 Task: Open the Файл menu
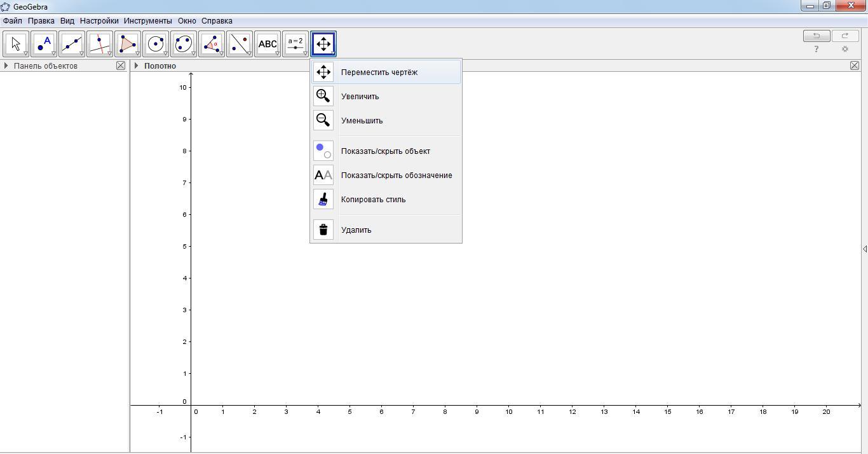13,21
